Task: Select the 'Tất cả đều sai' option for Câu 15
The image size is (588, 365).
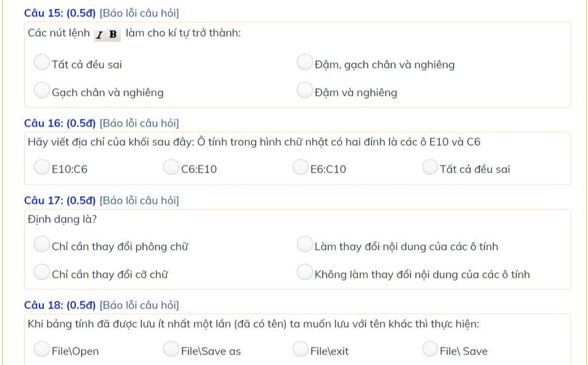Action: point(41,62)
